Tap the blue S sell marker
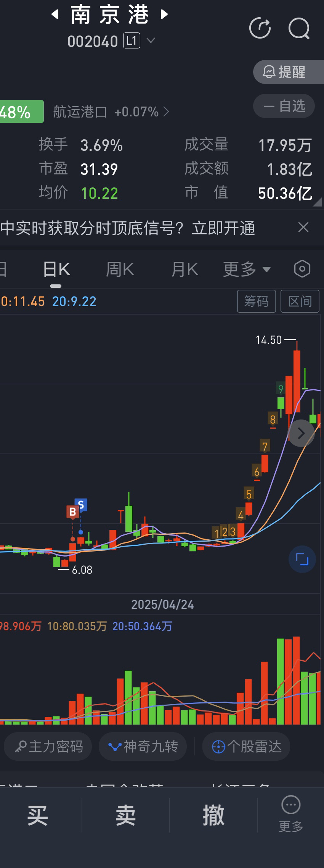The image size is (324, 868). [x=81, y=505]
